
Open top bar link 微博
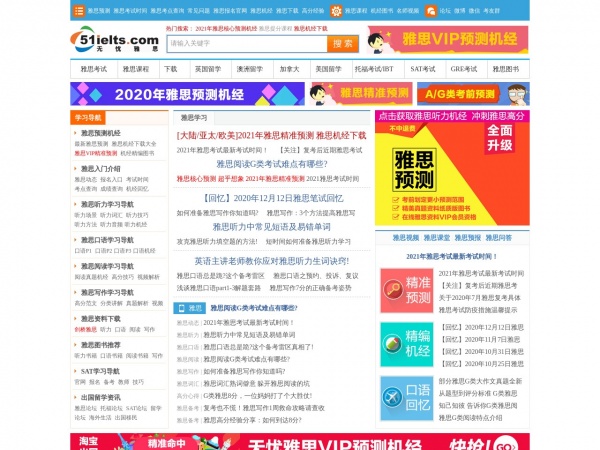pos(460,11)
